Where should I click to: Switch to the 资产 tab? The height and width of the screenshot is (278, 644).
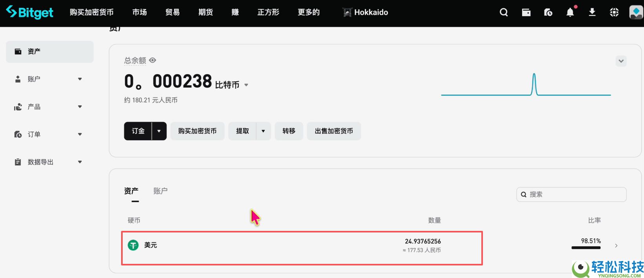[x=131, y=191]
